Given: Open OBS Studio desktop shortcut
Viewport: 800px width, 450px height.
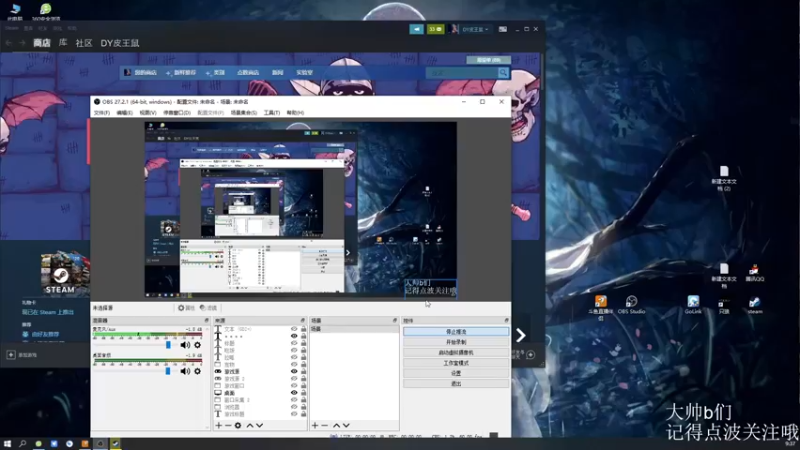Looking at the screenshot, I should click(x=631, y=305).
